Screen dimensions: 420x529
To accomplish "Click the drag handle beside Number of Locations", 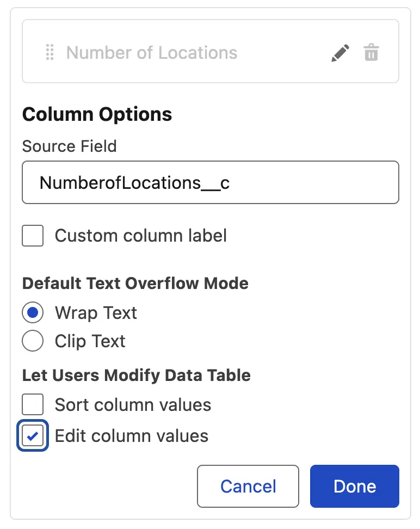I will point(50,52).
